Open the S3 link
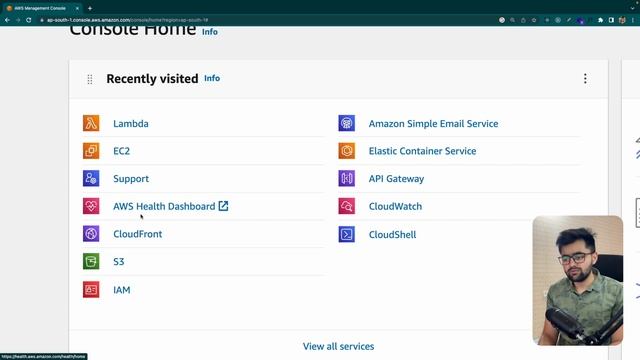The height and width of the screenshot is (360, 640). coord(118,262)
